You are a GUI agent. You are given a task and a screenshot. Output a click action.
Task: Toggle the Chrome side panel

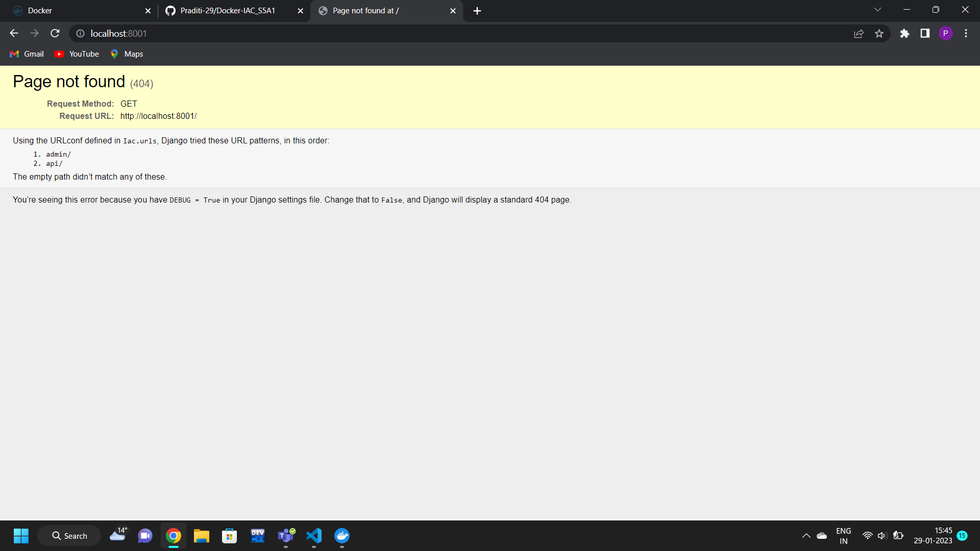tap(925, 34)
